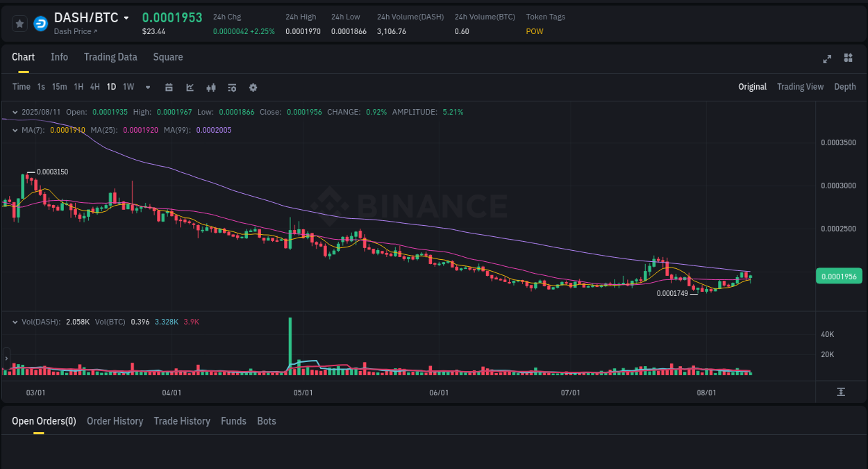The height and width of the screenshot is (469, 868).
Task: Collapse the Vol(DASH) volume row
Action: tap(14, 321)
